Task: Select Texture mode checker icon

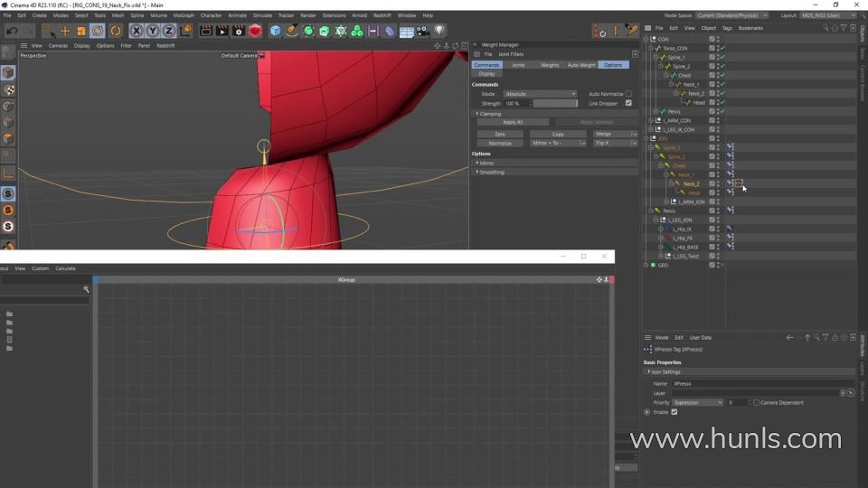Action: pos(8,89)
